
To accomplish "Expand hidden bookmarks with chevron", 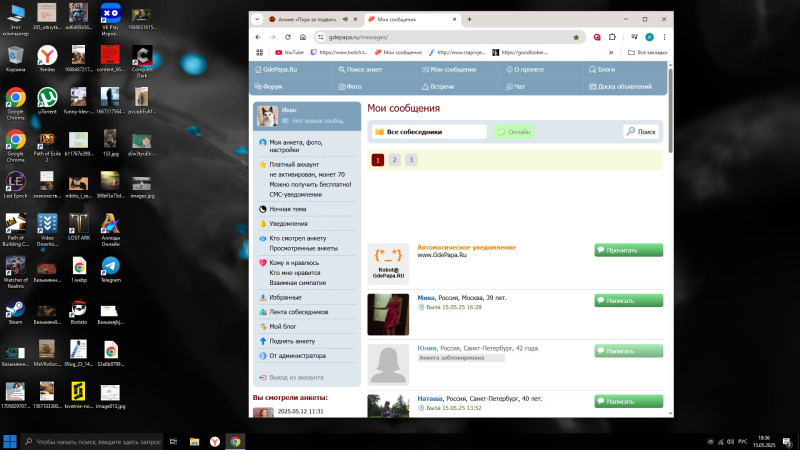I will point(613,52).
